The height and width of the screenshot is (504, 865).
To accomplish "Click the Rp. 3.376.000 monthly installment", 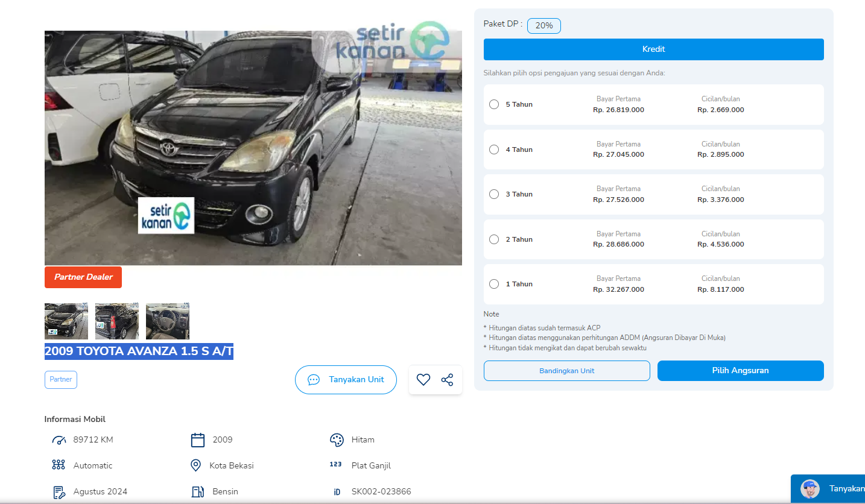I will pos(721,200).
